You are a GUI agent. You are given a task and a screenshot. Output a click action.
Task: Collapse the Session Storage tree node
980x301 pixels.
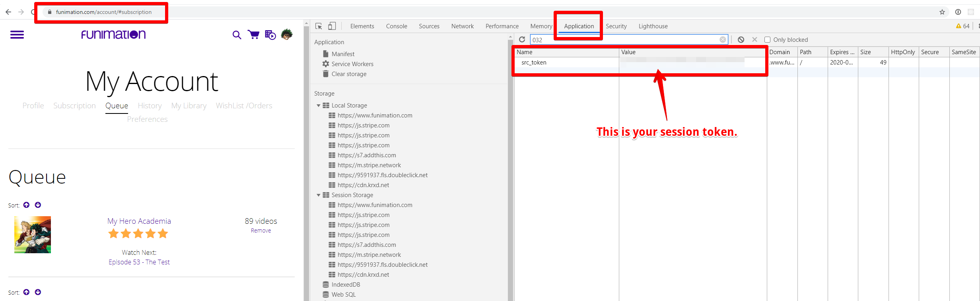[x=319, y=195]
